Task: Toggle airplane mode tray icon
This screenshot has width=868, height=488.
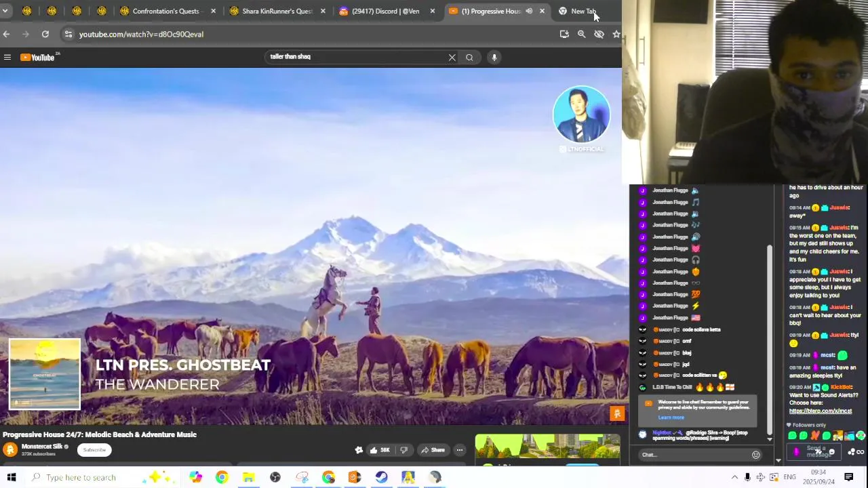Action: click(760, 477)
